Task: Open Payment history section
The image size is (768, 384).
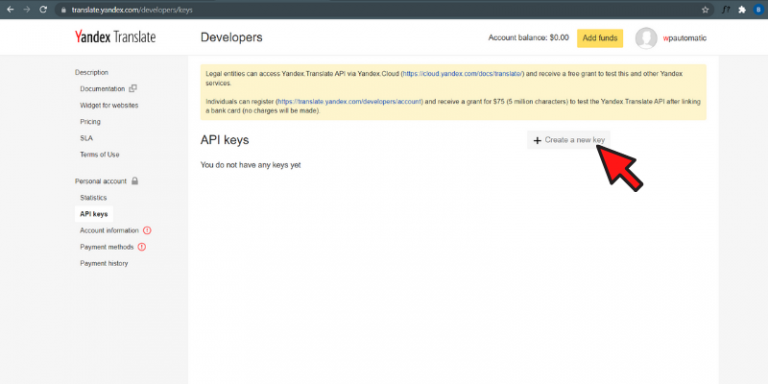Action: click(x=104, y=264)
